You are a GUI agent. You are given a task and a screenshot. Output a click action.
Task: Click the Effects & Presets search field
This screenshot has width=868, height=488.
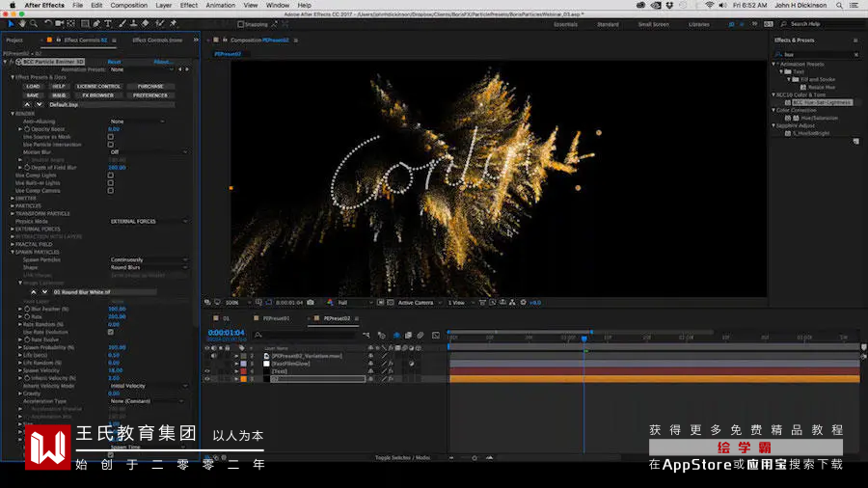tap(817, 54)
